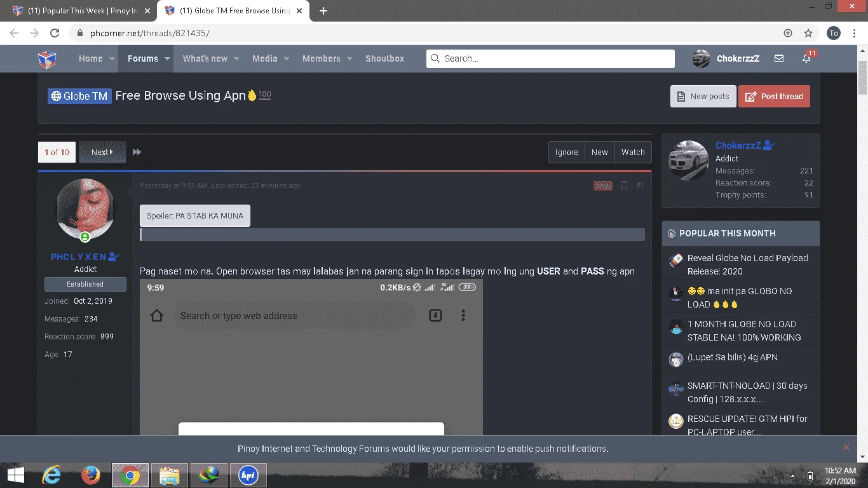
Task: Close the Globe TM Free Browse tab
Action: point(301,11)
